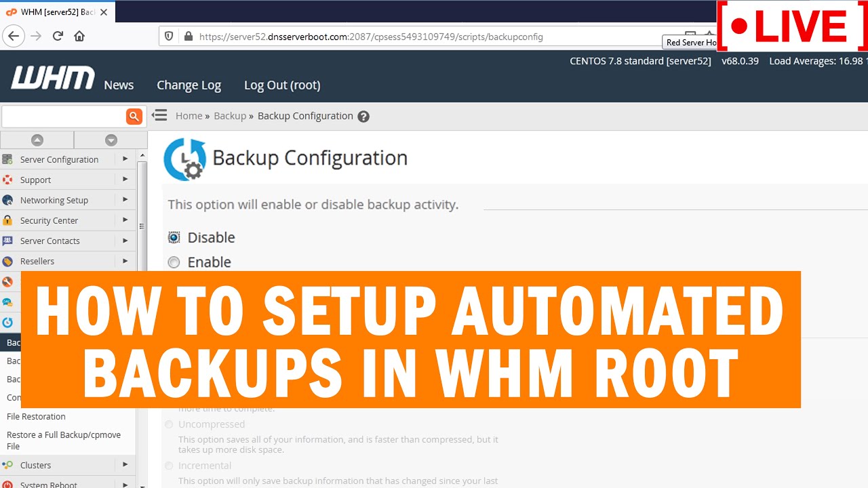Click the WHM logo
868x488 pixels.
tap(53, 78)
